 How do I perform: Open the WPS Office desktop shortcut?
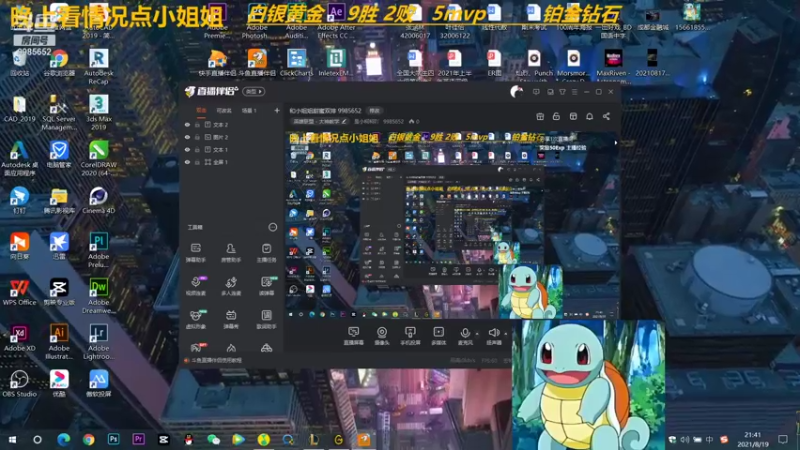pyautogui.click(x=19, y=292)
